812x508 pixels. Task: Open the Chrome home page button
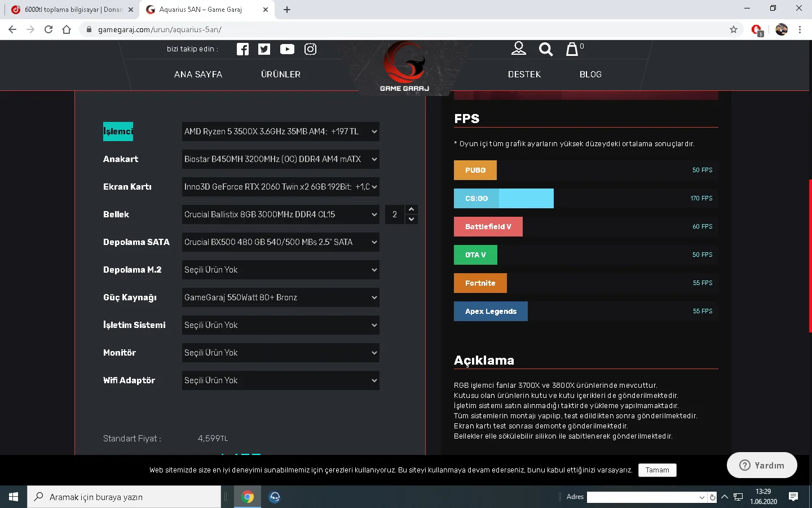[67, 29]
